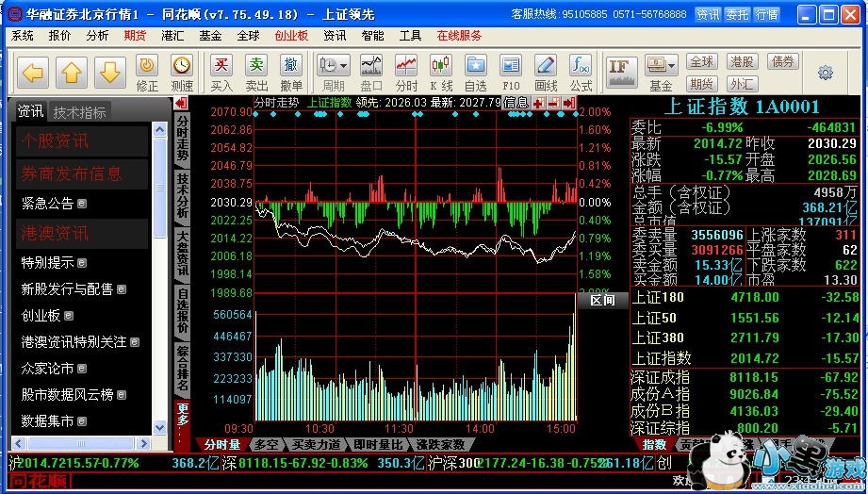Click the 外汇 toolbar button
The height and width of the screenshot is (494, 868).
coord(743,84)
